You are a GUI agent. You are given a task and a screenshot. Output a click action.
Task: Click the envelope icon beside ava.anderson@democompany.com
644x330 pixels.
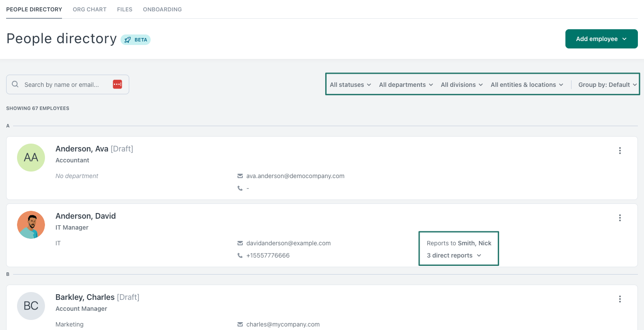[240, 176]
